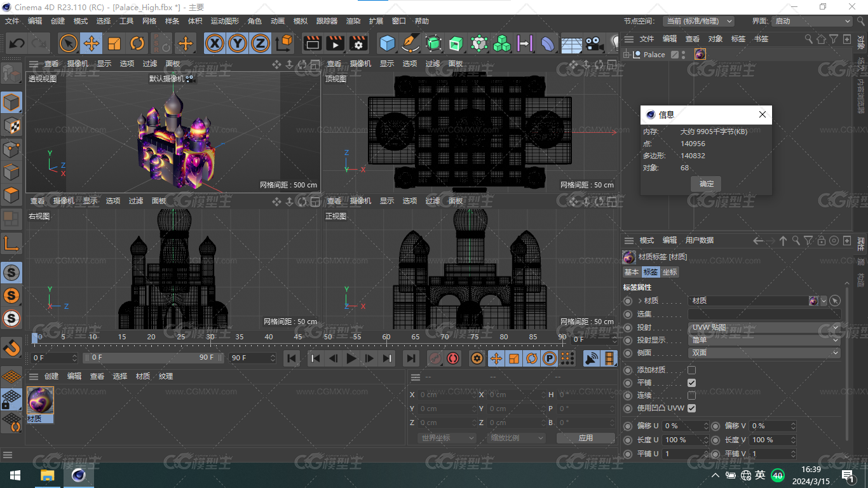Screen dimensions: 868x488
Task: Toggle the Enable Axis L-shaped icon
Action: [11, 242]
